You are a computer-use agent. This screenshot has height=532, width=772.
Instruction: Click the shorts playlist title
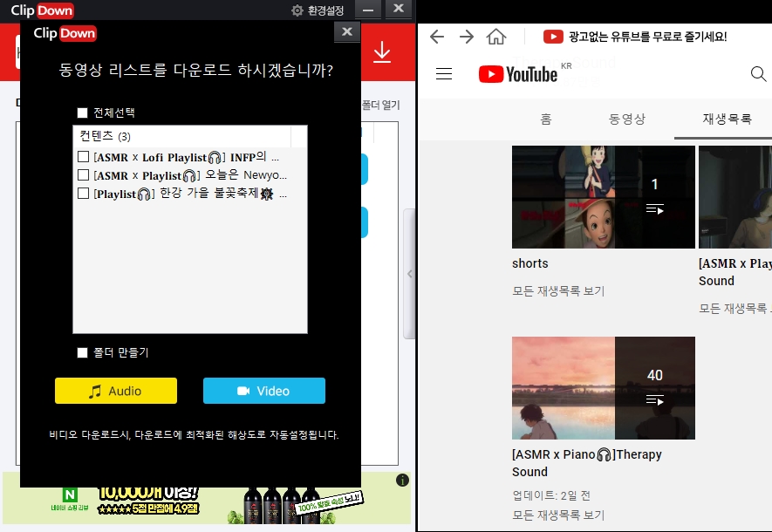529,263
